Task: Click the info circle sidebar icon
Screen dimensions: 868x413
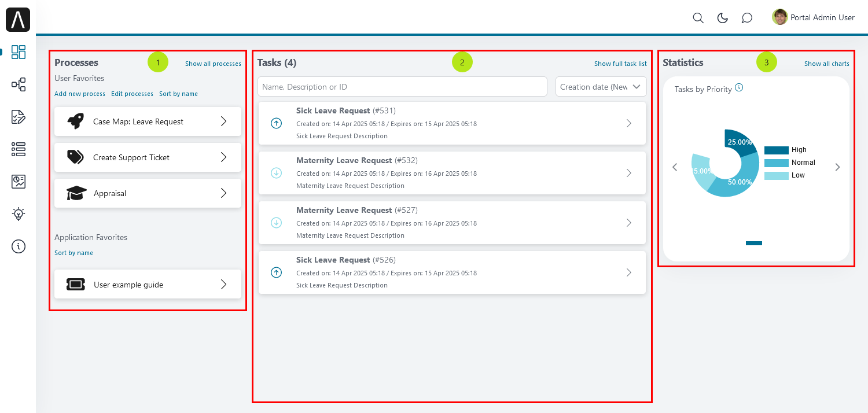Action: pyautogui.click(x=19, y=246)
